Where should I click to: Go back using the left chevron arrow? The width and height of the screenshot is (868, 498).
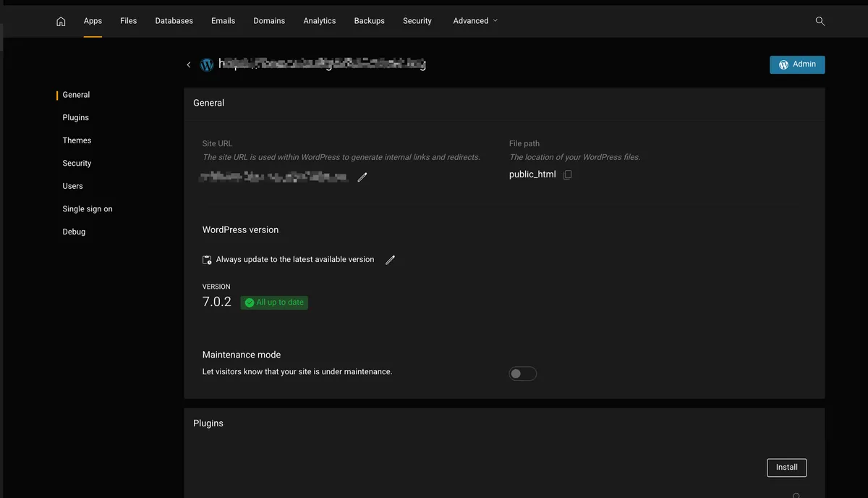tap(189, 64)
